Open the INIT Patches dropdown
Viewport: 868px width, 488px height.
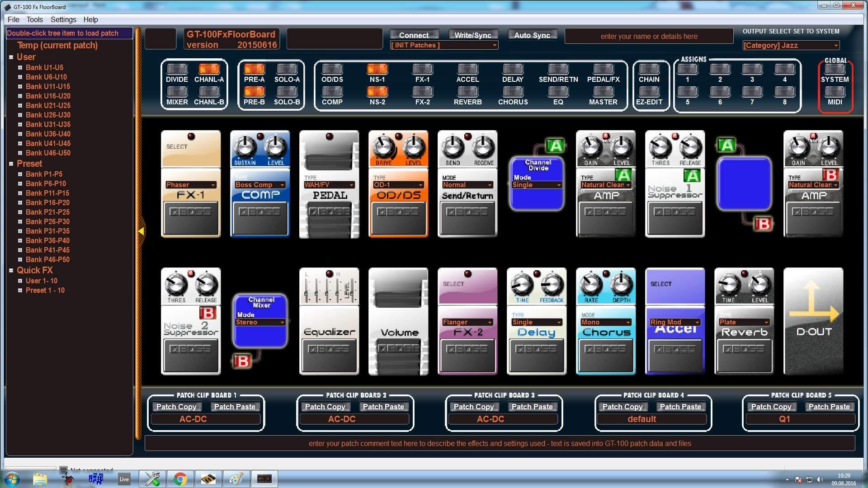coord(443,45)
